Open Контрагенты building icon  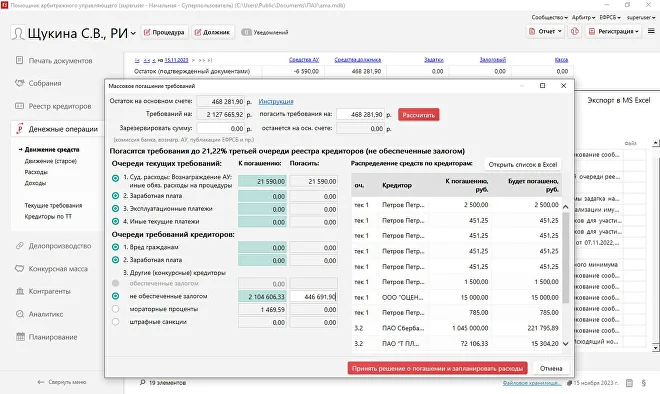(x=19, y=291)
